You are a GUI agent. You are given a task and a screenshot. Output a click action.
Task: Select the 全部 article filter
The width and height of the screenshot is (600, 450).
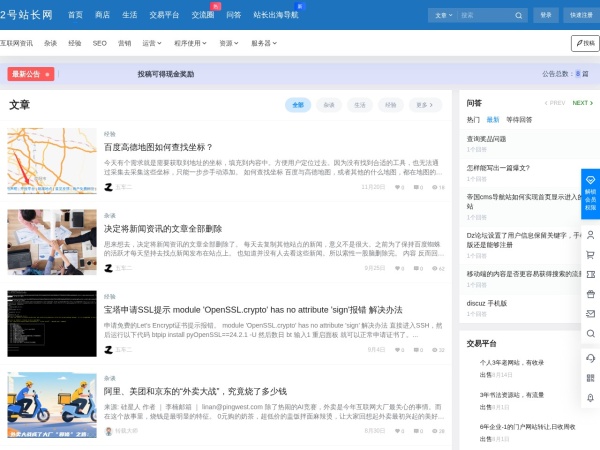[x=298, y=105]
